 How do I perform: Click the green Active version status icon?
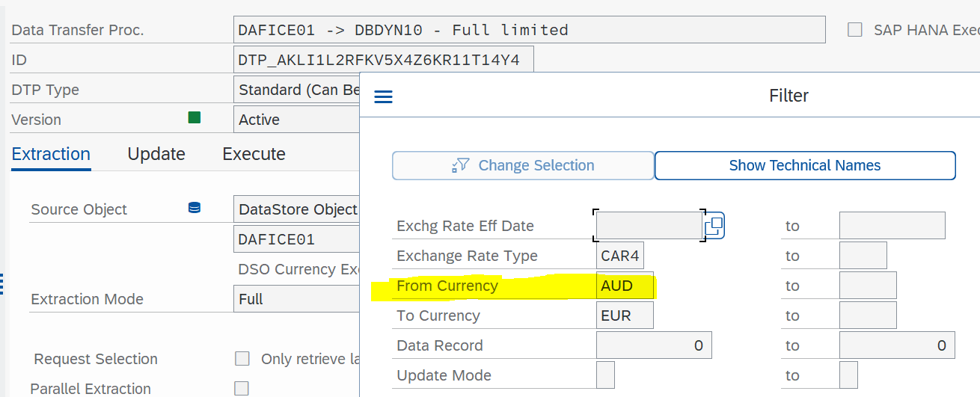[x=195, y=117]
